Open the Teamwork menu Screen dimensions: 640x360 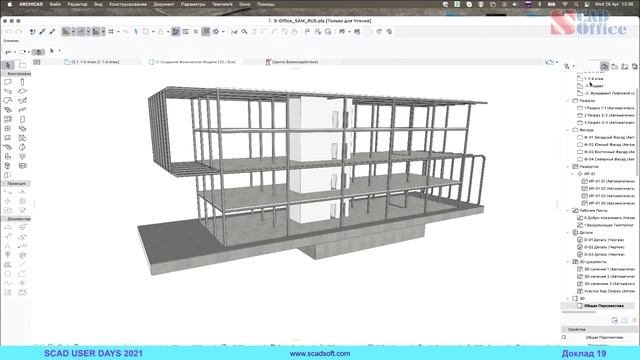(x=222, y=4)
